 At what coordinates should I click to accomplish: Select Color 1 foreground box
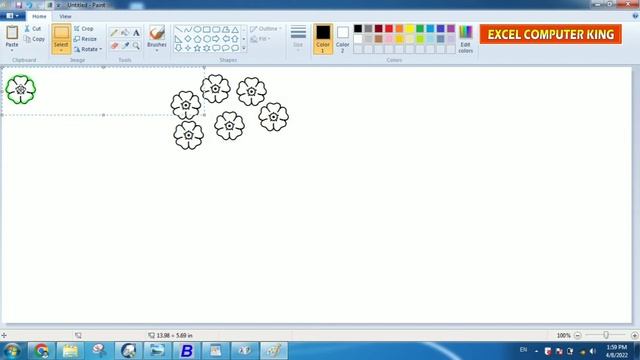(323, 39)
